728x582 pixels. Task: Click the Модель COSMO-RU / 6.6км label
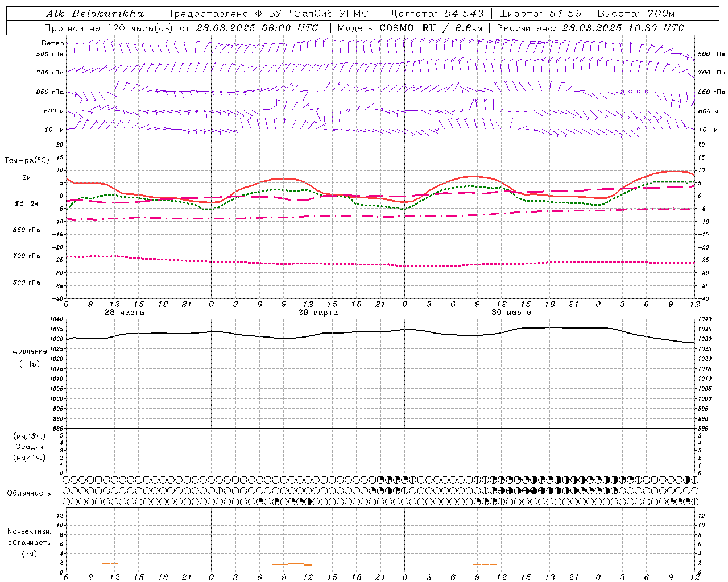tap(410, 28)
